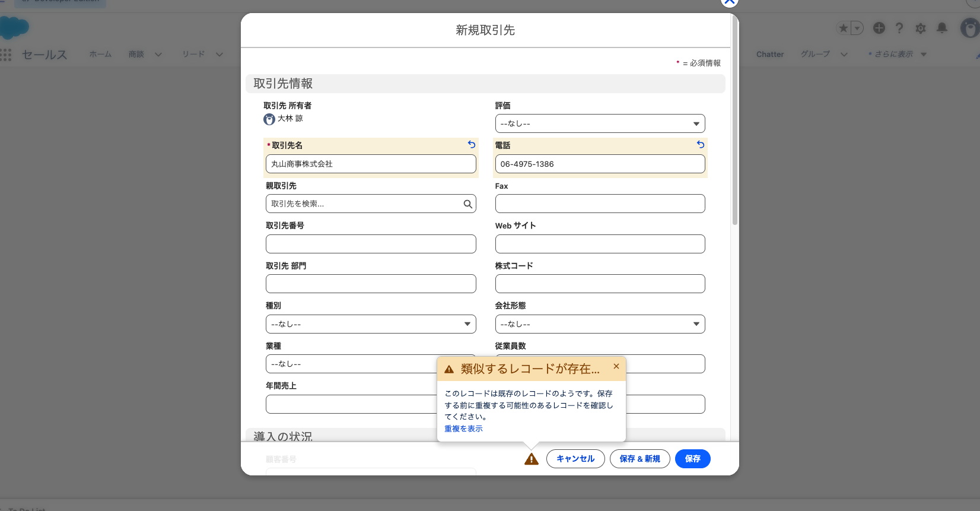Click into 取引先名 input field
Screen dimensions: 980x511
click(371, 164)
